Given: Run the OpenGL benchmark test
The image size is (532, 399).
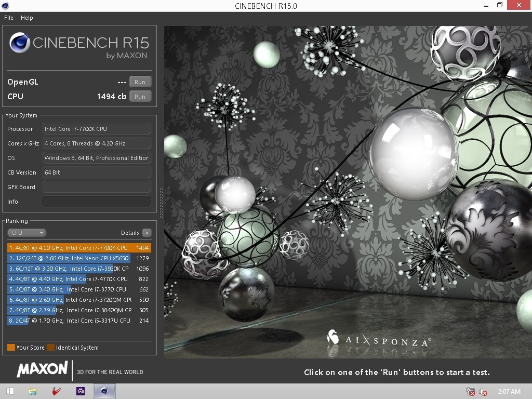Looking at the screenshot, I should 140,82.
